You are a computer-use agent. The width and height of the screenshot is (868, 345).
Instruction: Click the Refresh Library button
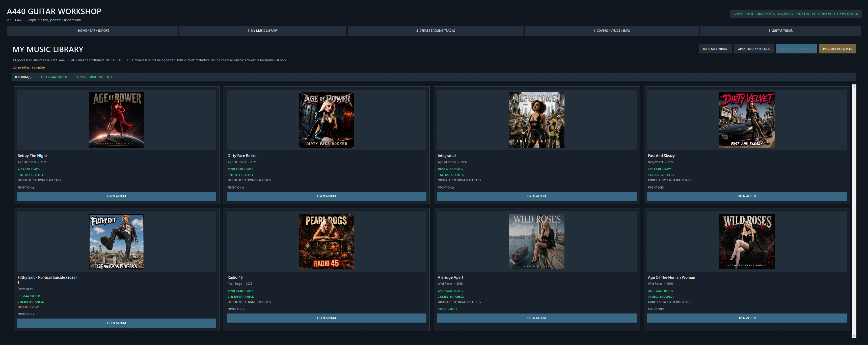[x=715, y=49]
